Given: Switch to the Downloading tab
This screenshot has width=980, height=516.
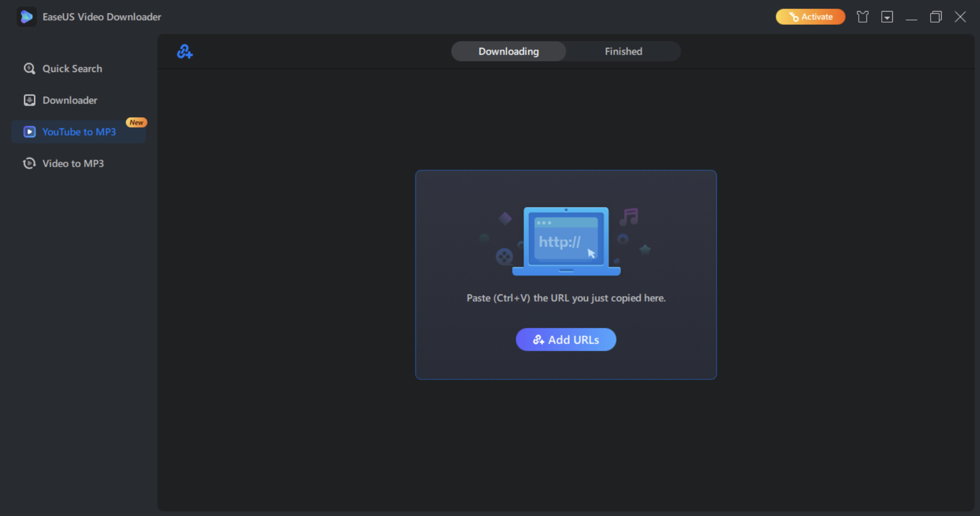Looking at the screenshot, I should pyautogui.click(x=508, y=51).
